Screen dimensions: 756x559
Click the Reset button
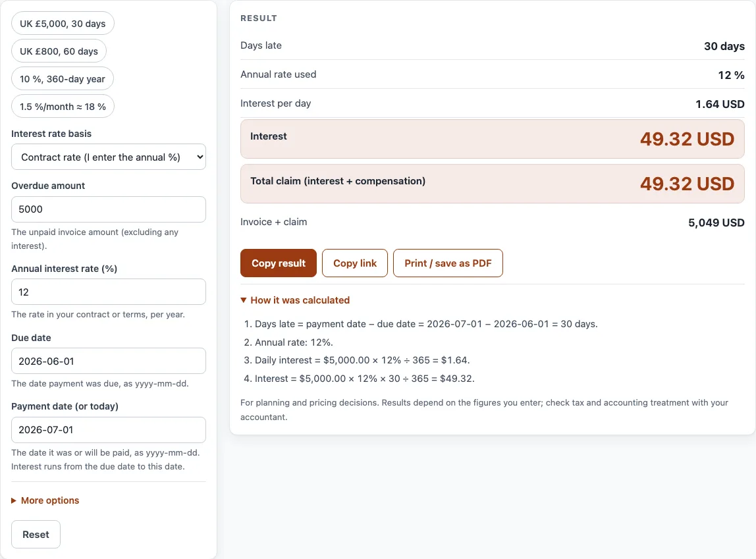tap(36, 535)
